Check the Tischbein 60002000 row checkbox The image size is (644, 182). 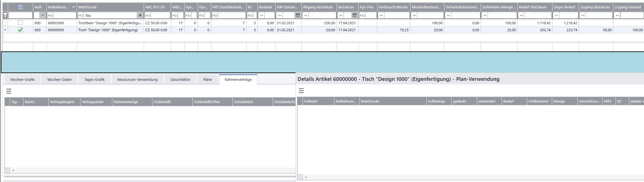tap(20, 23)
